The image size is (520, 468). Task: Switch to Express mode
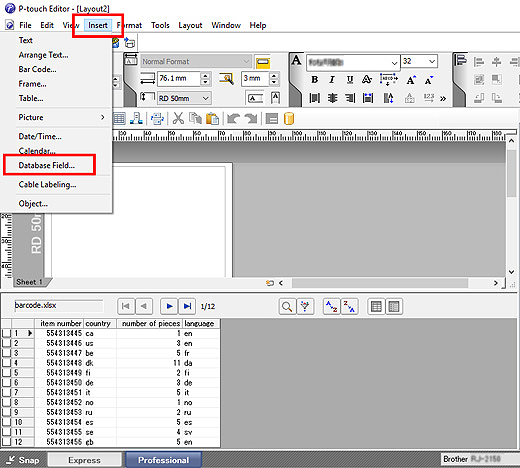tap(84, 460)
